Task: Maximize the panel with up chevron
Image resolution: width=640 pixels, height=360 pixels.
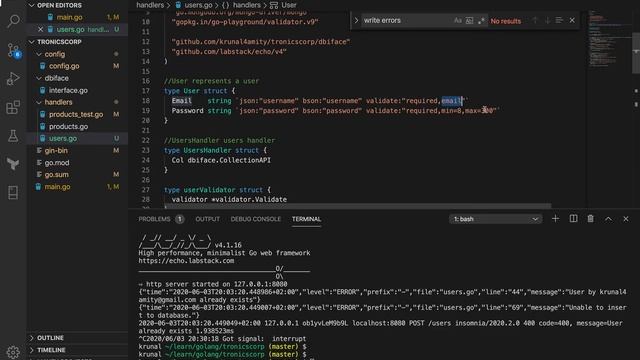Action: (x=608, y=219)
